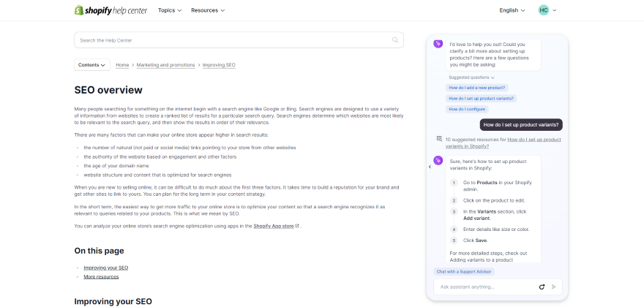Click the reset chat refresh icon
This screenshot has width=644, height=307.
542,287
